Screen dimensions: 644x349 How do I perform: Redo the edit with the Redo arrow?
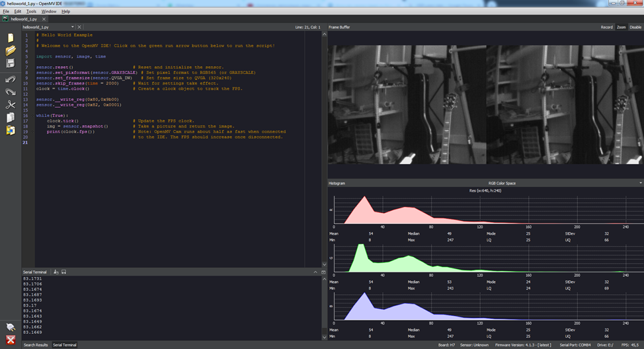[x=11, y=92]
